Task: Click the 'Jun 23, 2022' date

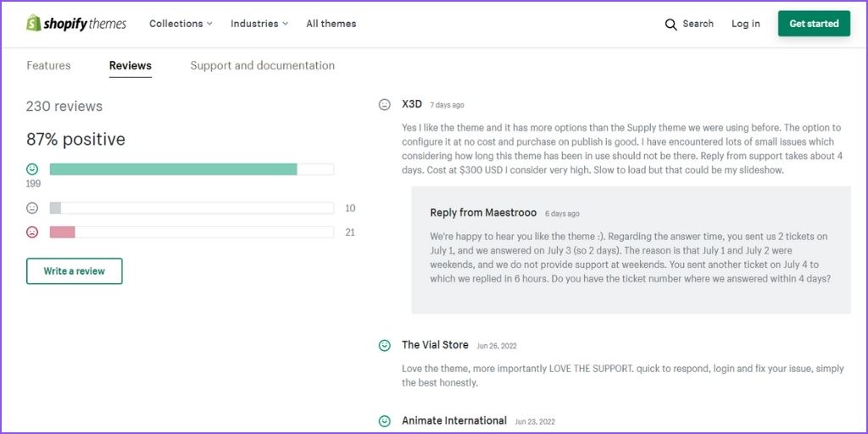Action: pos(535,422)
